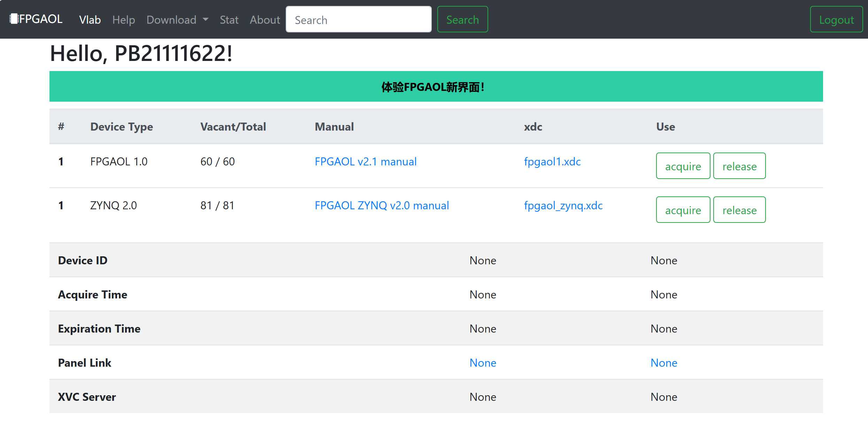Open the FPGAOL v2.1 manual link
Screen dimensions: 868x421
pos(365,162)
